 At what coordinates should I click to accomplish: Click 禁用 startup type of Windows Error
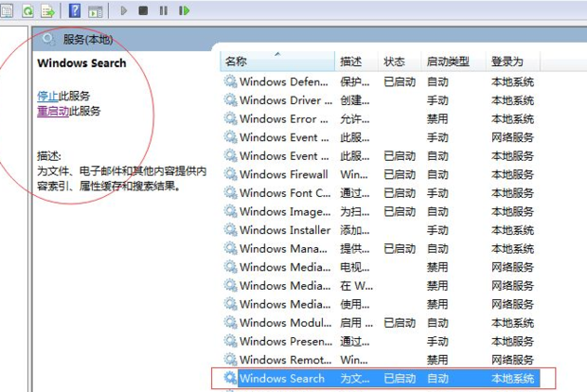tap(437, 119)
